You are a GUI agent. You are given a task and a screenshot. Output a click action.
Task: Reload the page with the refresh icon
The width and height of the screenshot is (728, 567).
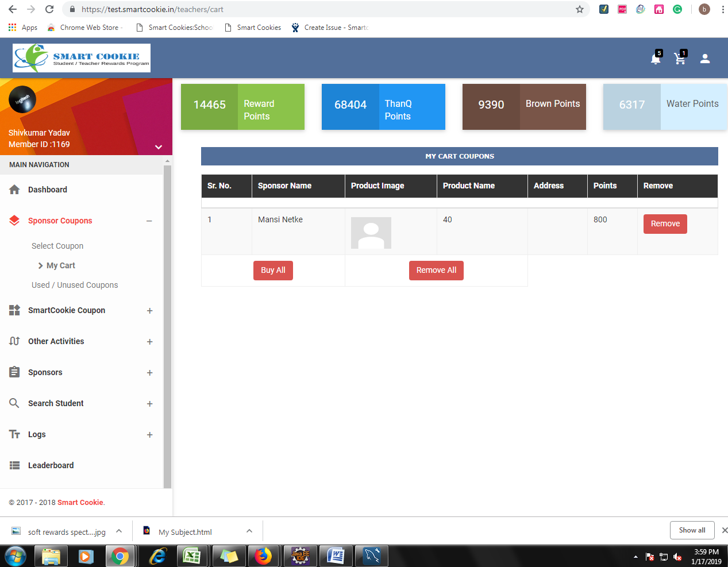(49, 9)
